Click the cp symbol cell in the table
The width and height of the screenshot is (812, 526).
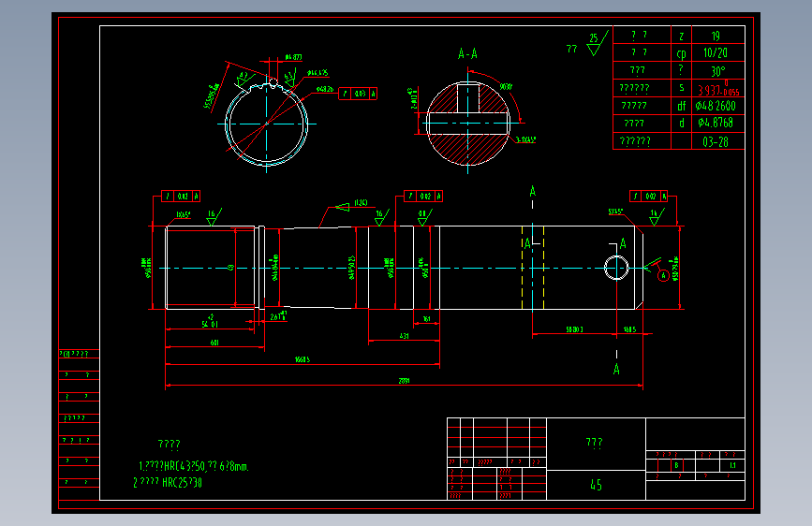point(681,53)
